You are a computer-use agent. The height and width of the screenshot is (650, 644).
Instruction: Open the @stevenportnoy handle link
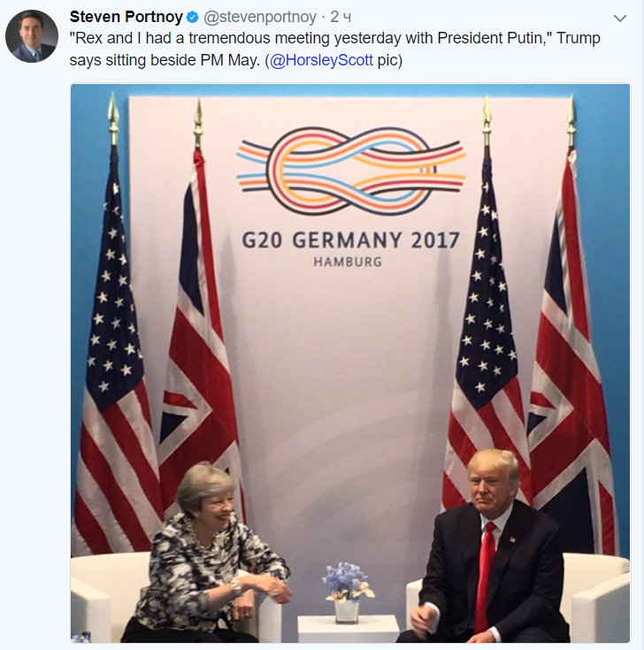point(259,17)
